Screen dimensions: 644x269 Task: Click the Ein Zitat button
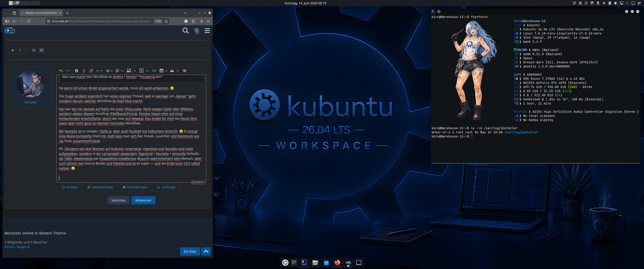pyautogui.click(x=190, y=252)
